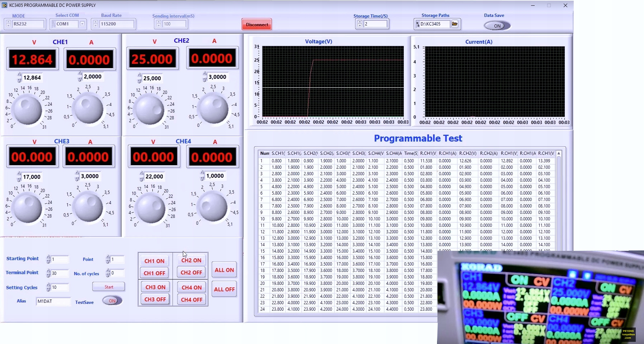Click the Alias M1DAT text field

click(53, 301)
